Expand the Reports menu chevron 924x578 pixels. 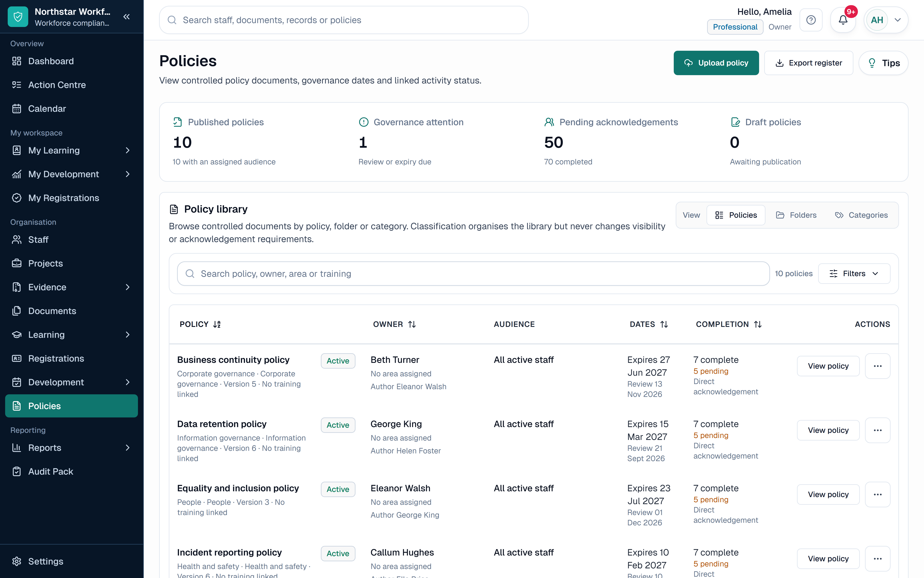point(128,448)
